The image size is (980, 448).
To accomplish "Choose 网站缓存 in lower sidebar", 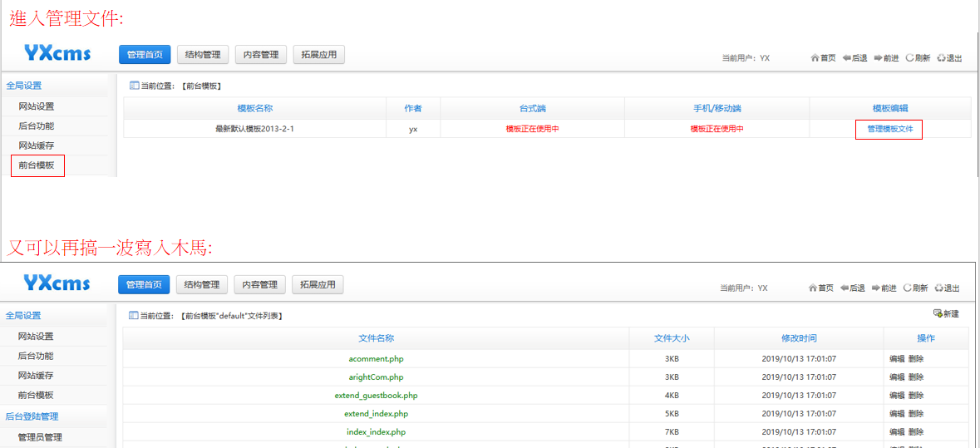I will pos(36,376).
